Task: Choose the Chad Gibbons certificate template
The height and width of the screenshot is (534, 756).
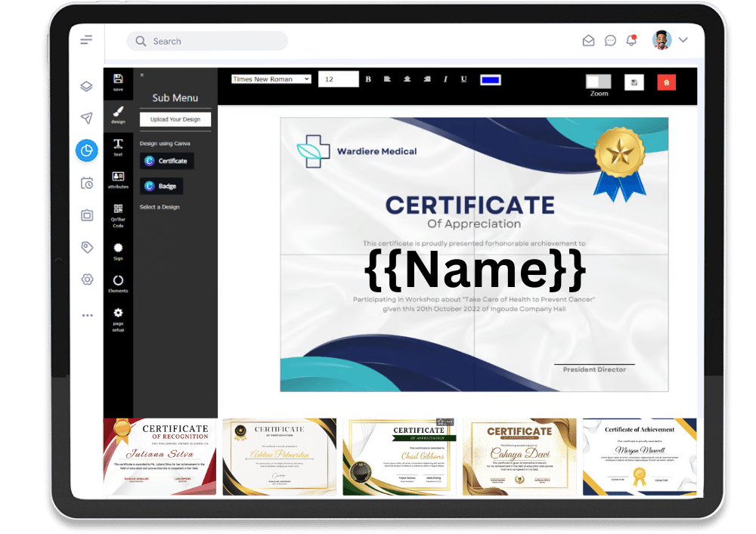Action: 400,456
